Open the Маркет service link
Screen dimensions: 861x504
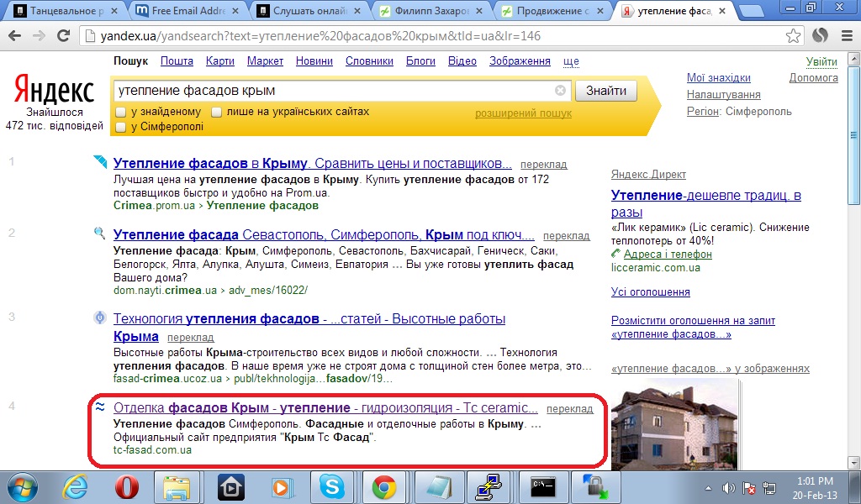tap(265, 60)
